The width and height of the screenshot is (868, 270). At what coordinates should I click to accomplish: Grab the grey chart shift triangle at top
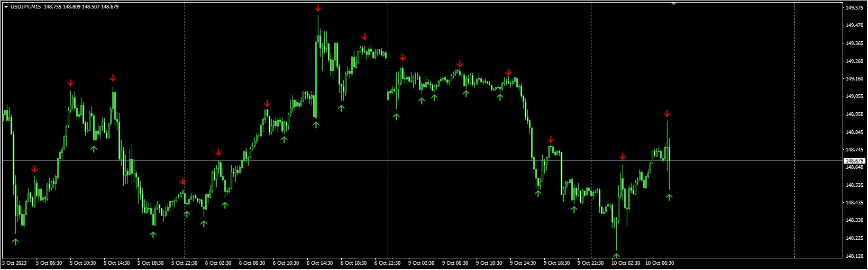tap(673, 4)
